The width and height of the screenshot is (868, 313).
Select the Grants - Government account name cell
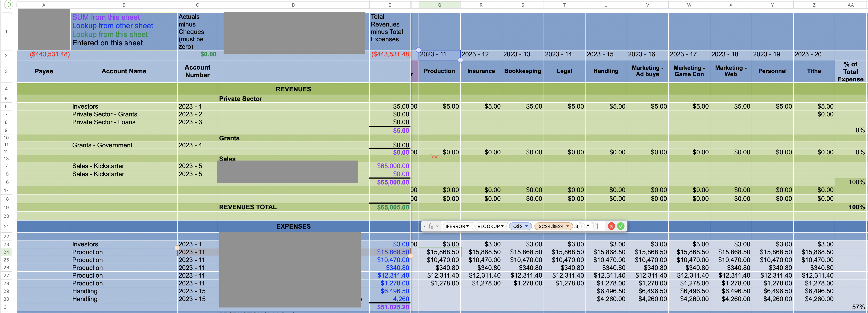click(x=102, y=145)
